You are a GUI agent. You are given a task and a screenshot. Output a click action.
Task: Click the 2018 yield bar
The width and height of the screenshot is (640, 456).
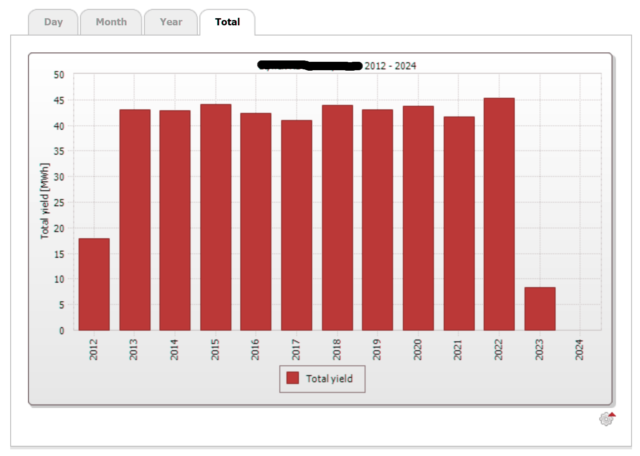pos(337,218)
